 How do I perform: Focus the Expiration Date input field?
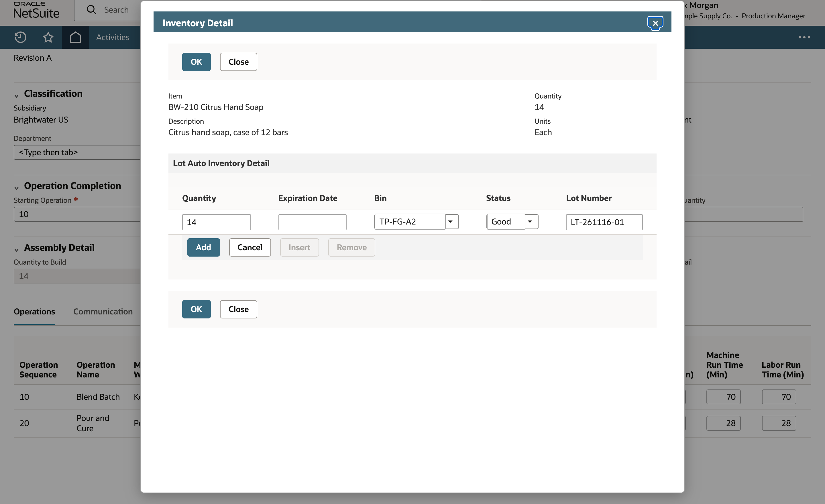pyautogui.click(x=312, y=222)
